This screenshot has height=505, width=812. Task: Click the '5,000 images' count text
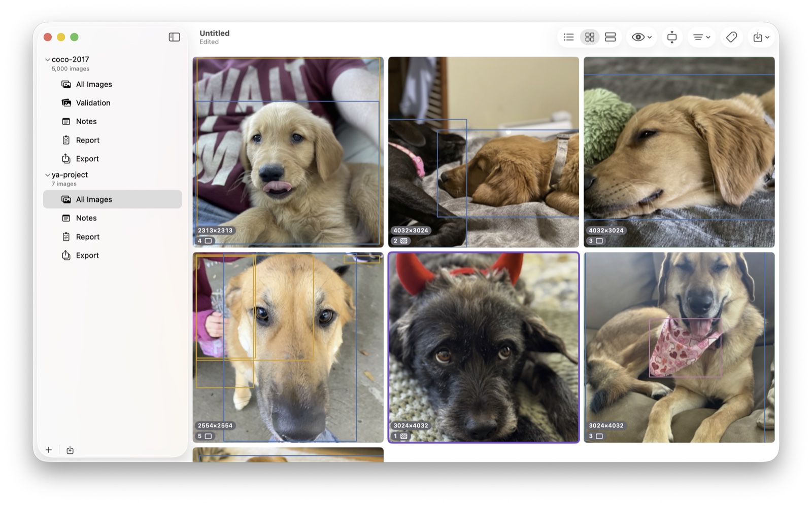tap(71, 69)
